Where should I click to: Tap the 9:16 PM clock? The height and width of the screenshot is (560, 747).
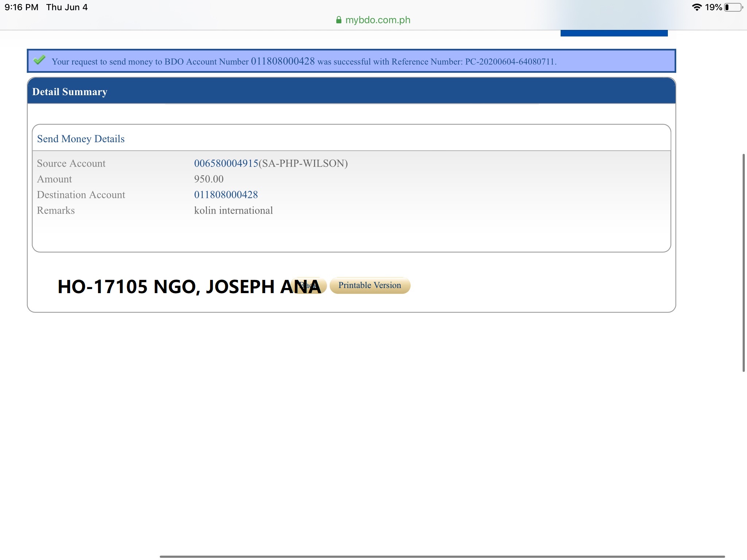click(22, 7)
